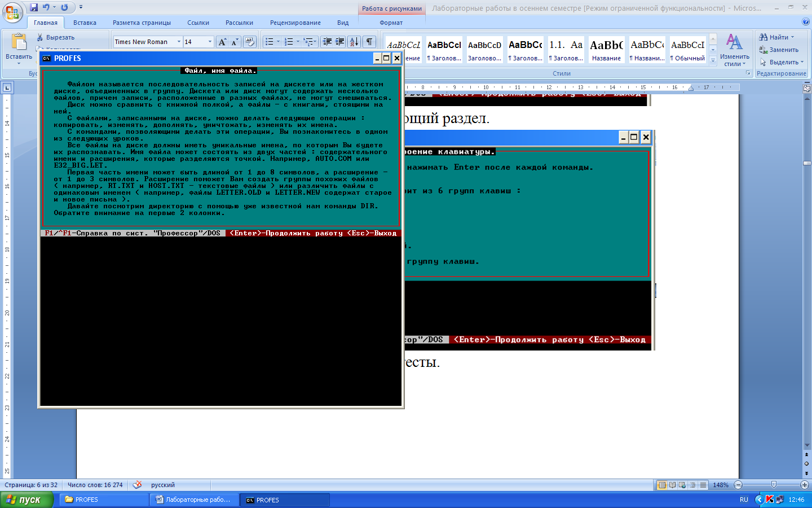Screen dimensions: 812x508
Task: Switch to the Главная ribbon tab
Action: (45, 23)
